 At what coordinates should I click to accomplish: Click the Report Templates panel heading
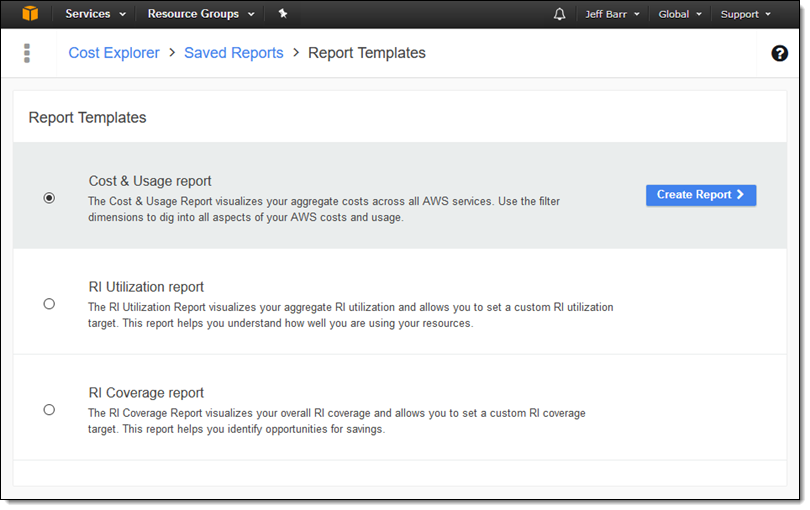pyautogui.click(x=87, y=118)
